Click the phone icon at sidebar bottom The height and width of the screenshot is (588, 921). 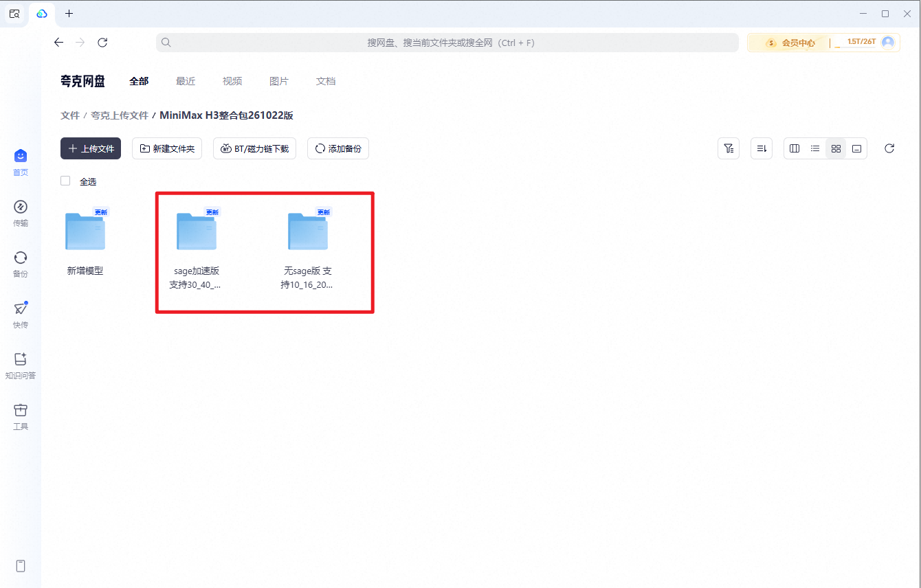click(x=21, y=566)
